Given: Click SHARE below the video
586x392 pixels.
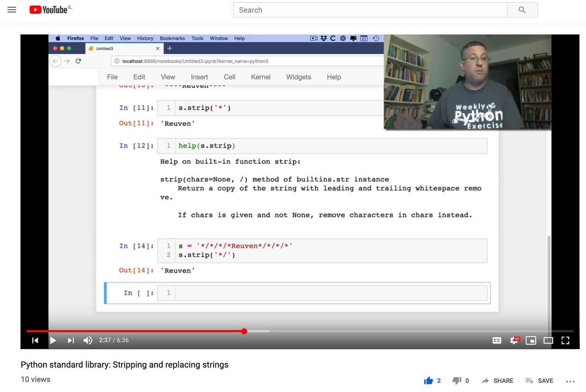Looking at the screenshot, I should click(x=497, y=381).
